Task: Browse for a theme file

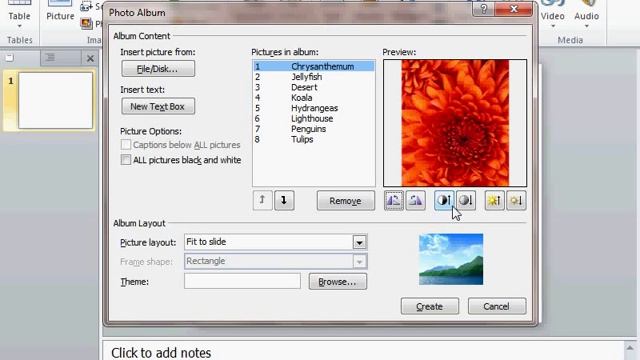Action: point(338,282)
